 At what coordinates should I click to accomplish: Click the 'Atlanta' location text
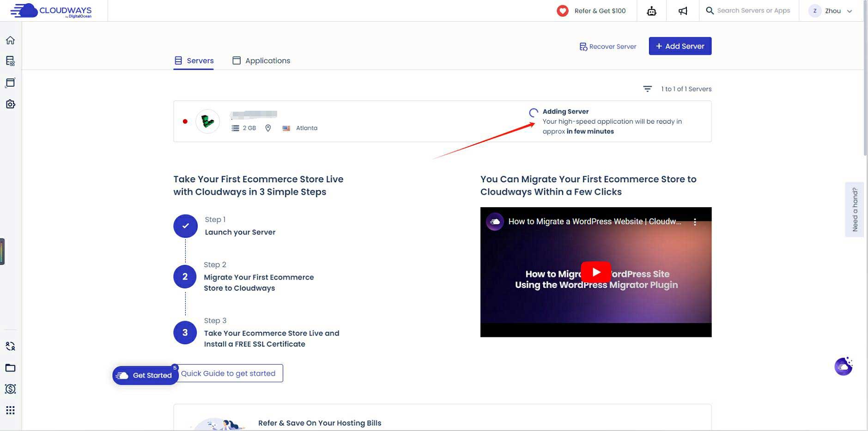pyautogui.click(x=307, y=128)
